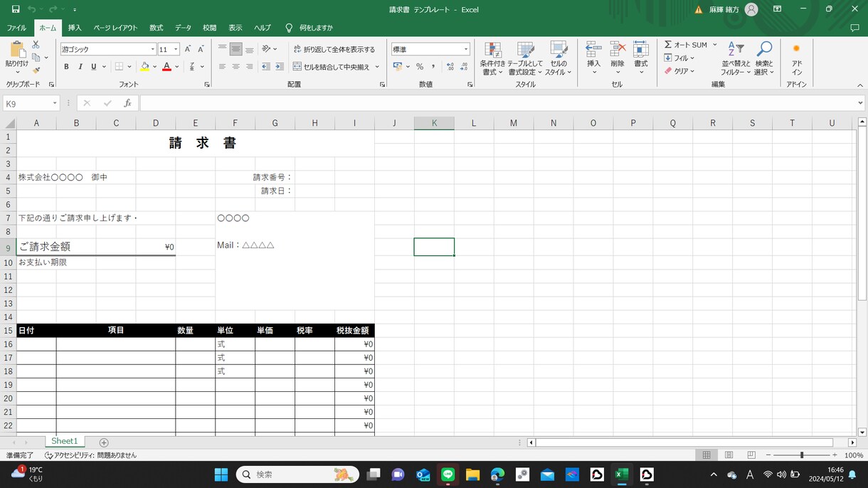Expand the formula bar chevron
868x488 pixels.
(860, 103)
